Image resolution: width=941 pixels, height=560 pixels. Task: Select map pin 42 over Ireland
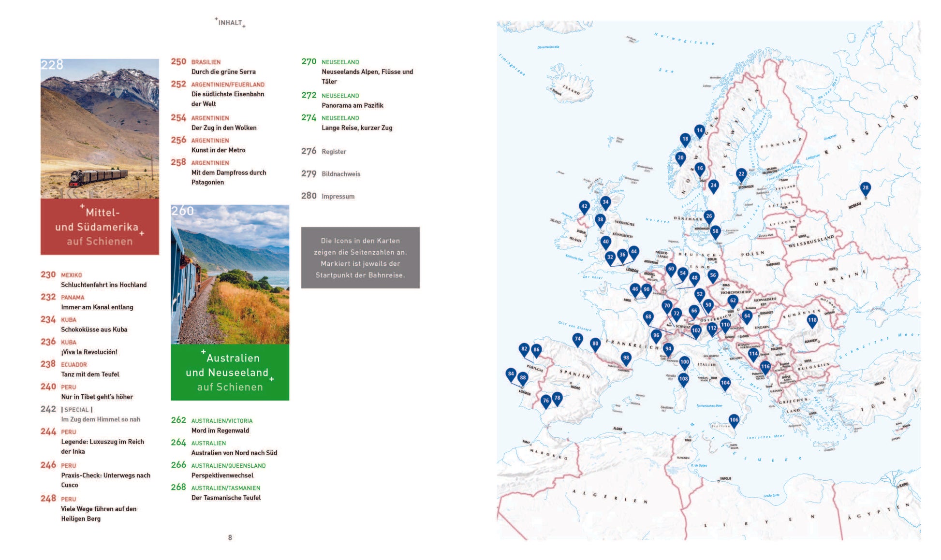click(584, 206)
